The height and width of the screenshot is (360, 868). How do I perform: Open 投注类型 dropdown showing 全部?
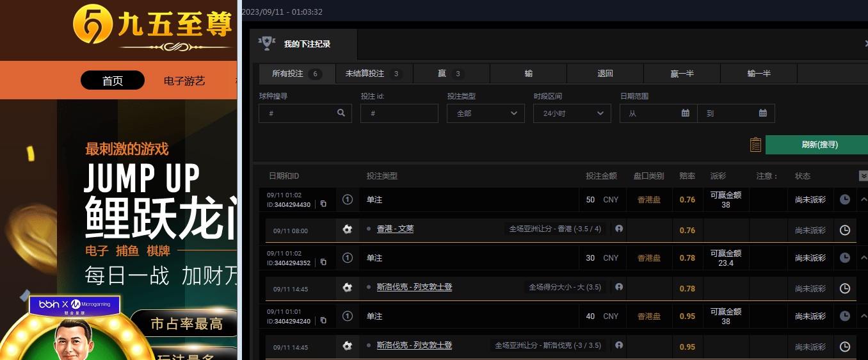486,113
